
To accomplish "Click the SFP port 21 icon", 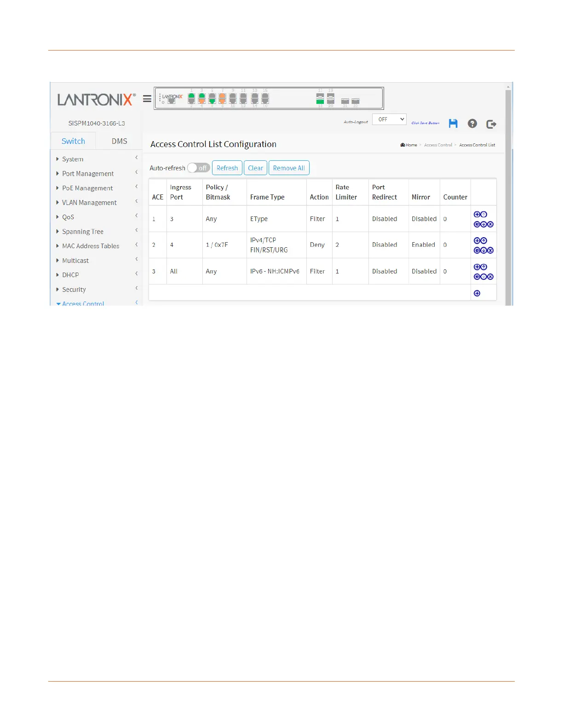I will pyautogui.click(x=345, y=101).
